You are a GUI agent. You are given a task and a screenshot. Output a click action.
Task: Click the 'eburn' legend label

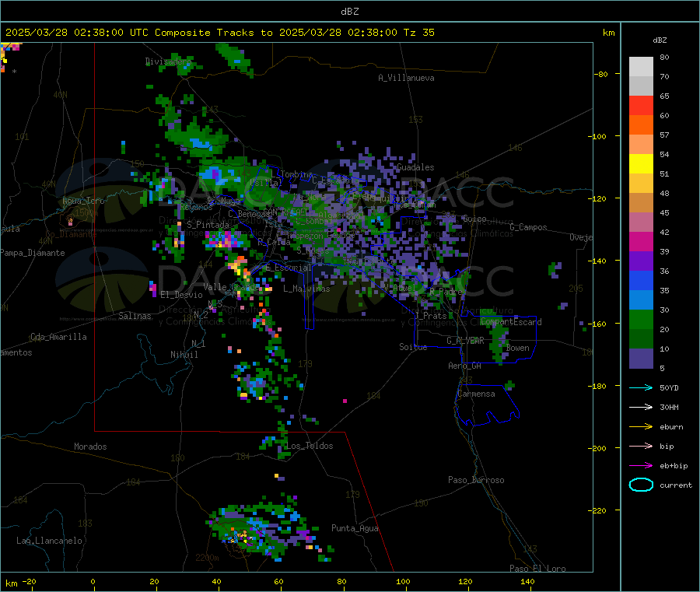671,427
